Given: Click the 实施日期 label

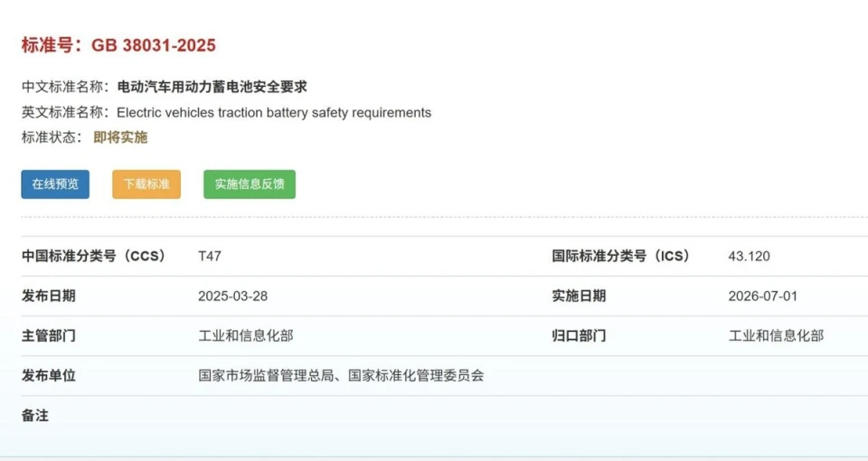Looking at the screenshot, I should click(579, 296).
